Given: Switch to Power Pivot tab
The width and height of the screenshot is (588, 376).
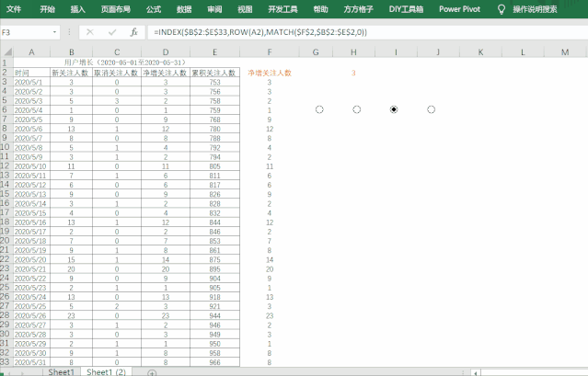Looking at the screenshot, I should (459, 9).
